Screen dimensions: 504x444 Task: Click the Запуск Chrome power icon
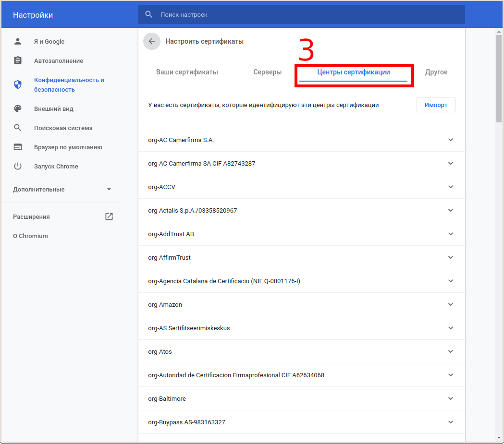coord(18,166)
